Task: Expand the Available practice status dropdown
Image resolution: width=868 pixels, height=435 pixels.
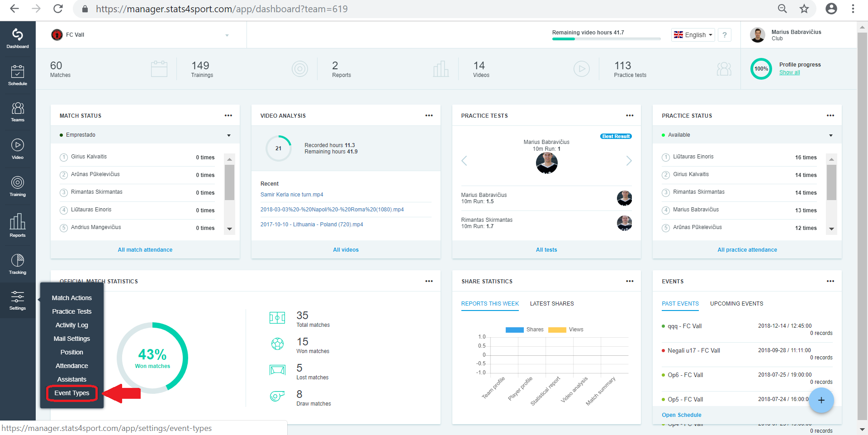Action: pyautogui.click(x=747, y=135)
